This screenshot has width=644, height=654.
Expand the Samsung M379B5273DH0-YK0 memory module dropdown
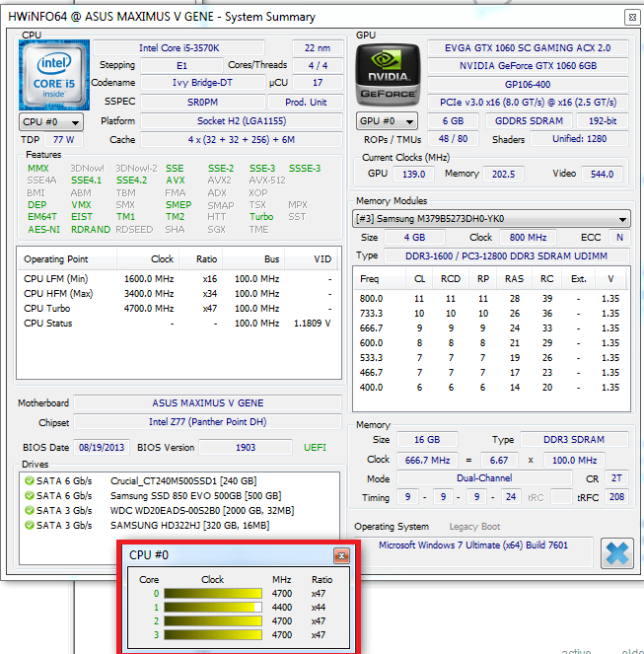[x=491, y=219]
